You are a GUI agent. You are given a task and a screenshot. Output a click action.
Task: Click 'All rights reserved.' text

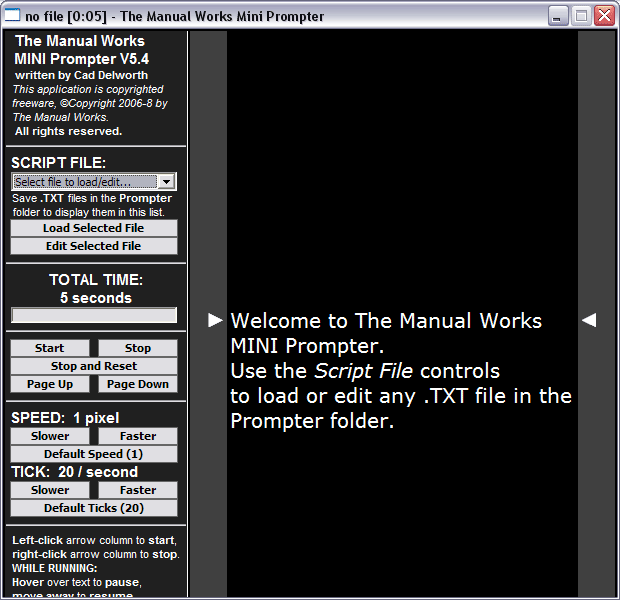[x=68, y=131]
